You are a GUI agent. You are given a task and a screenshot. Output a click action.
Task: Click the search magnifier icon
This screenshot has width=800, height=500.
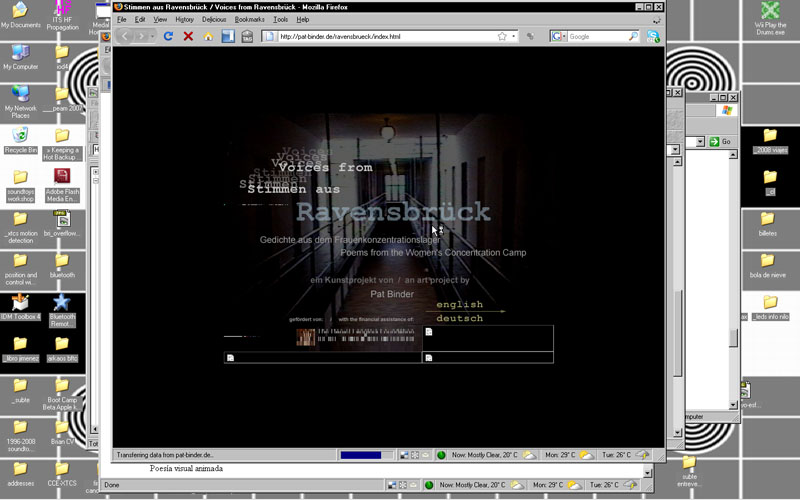(633, 36)
